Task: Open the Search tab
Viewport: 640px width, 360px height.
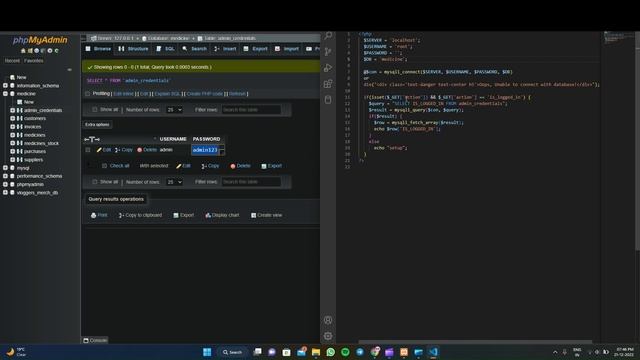Action: (195, 49)
